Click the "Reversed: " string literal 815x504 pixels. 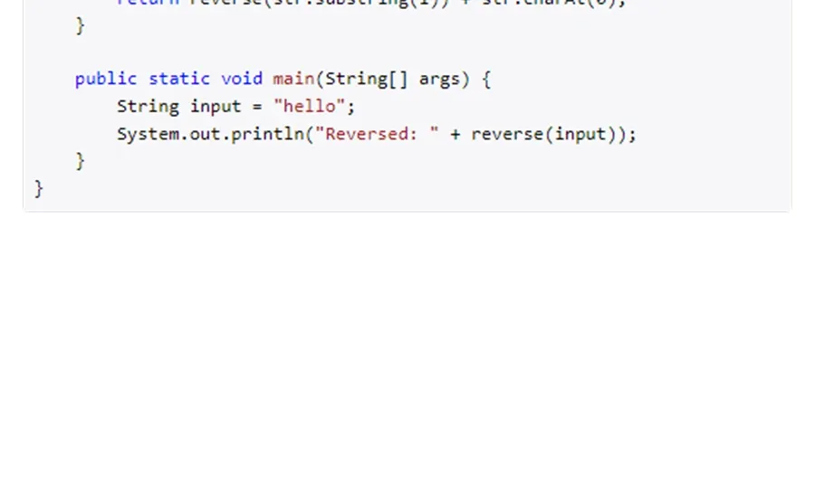[377, 134]
